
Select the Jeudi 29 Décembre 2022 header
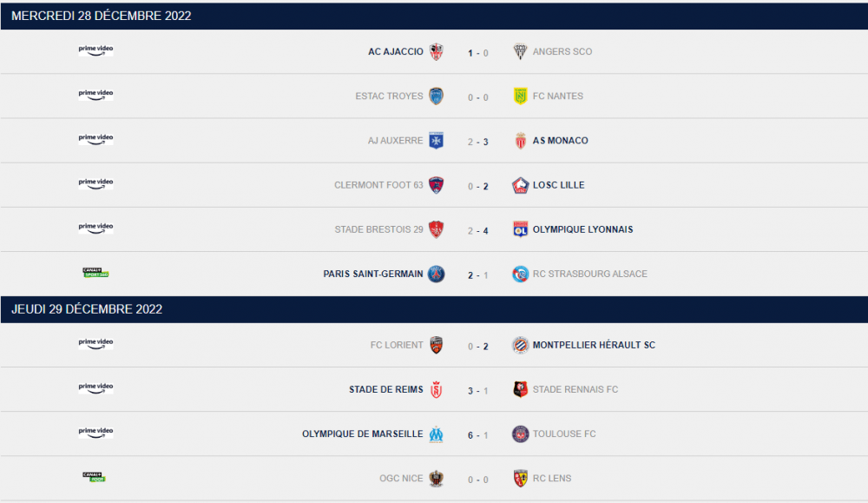click(434, 309)
